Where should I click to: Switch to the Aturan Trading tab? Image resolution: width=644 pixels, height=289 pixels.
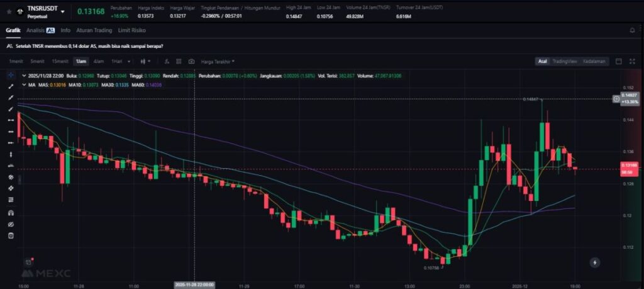pyautogui.click(x=94, y=30)
